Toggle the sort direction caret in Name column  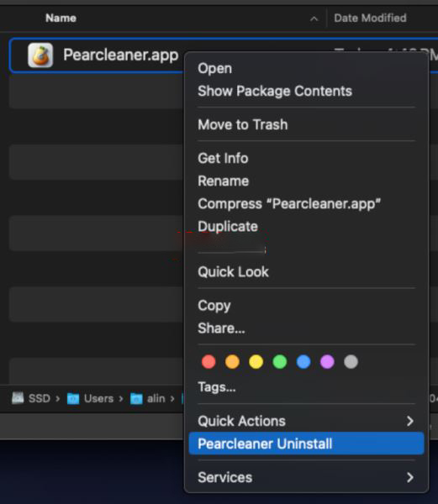[314, 19]
